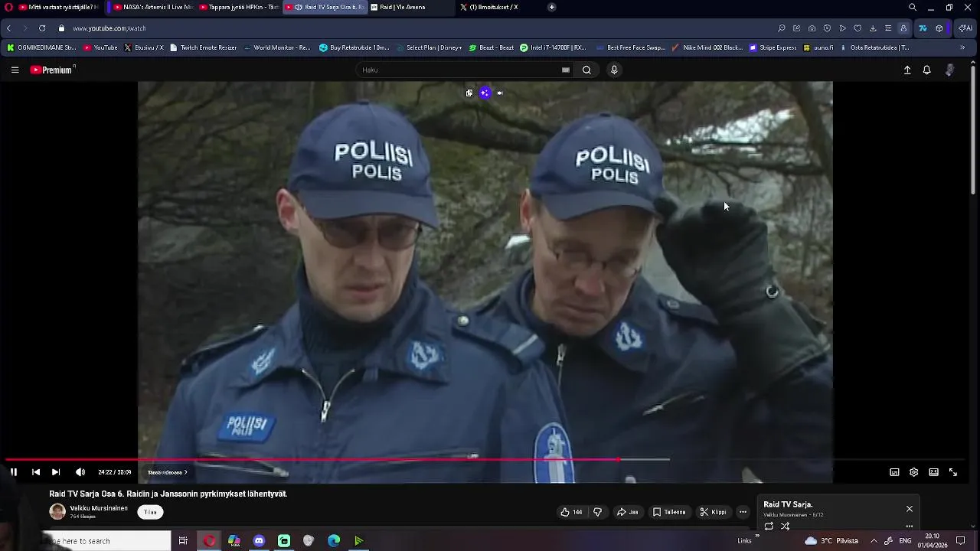This screenshot has height=551, width=980.
Task: Open Opera AI assistant button
Action: [x=965, y=28]
